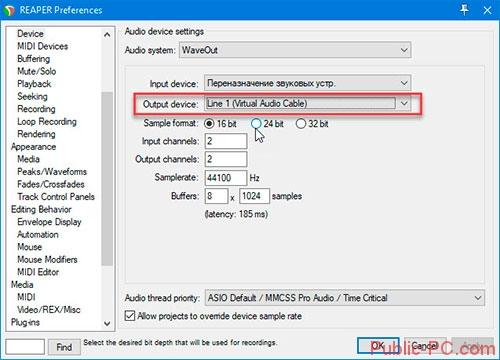Open the Recording preferences page

36,109
